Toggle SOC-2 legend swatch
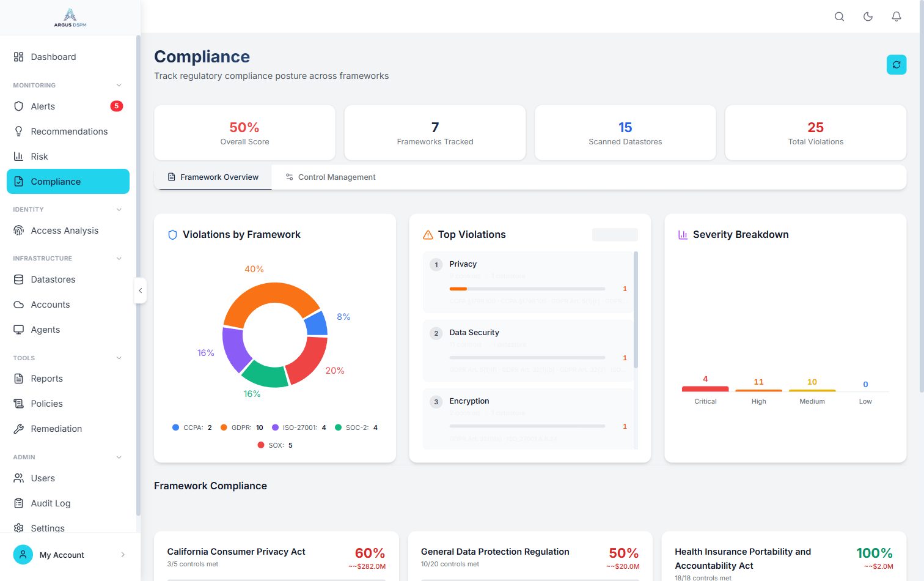Image resolution: width=924 pixels, height=581 pixels. (x=338, y=427)
